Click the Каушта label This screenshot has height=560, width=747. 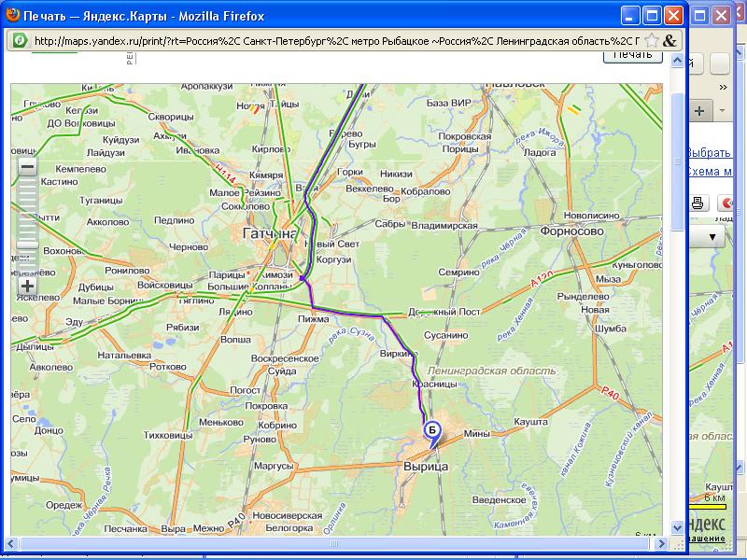tap(530, 422)
